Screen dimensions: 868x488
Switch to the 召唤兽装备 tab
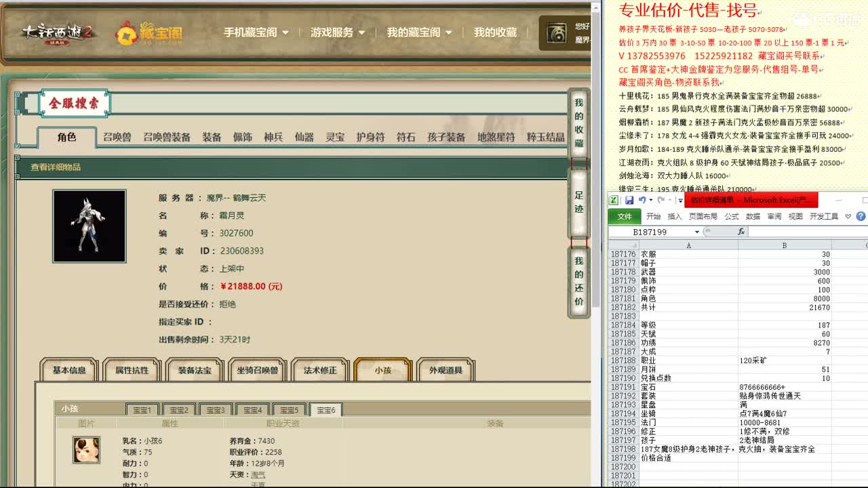167,137
